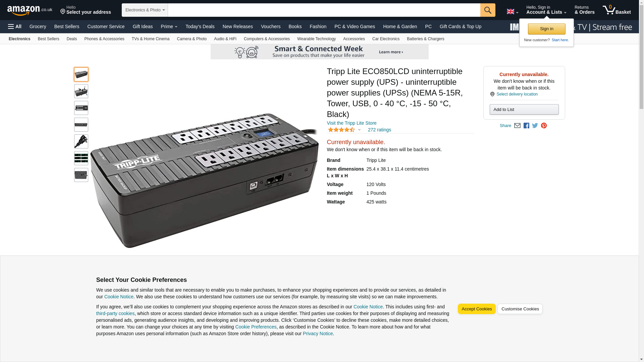Click the yellow Sign in button
Viewport: 644px width, 362px height.
pyautogui.click(x=546, y=29)
